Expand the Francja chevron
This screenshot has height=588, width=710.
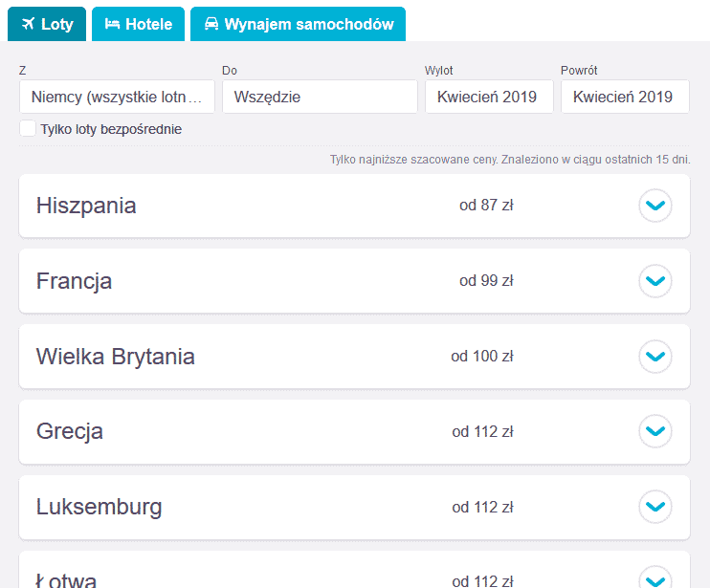(655, 281)
